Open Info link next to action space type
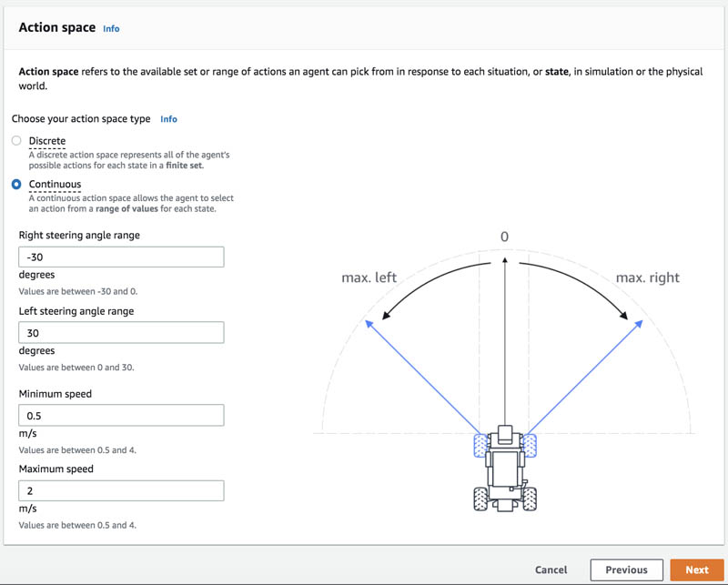 168,119
